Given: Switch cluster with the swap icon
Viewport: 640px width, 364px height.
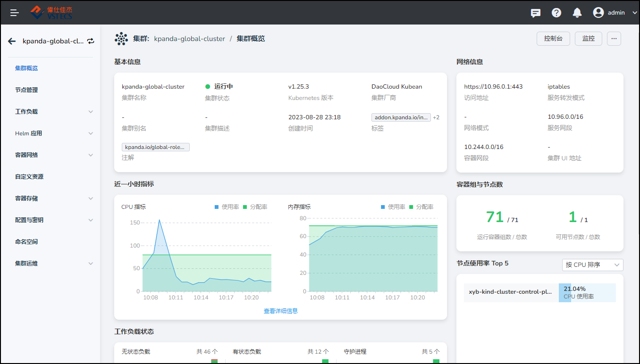Looking at the screenshot, I should click(91, 41).
